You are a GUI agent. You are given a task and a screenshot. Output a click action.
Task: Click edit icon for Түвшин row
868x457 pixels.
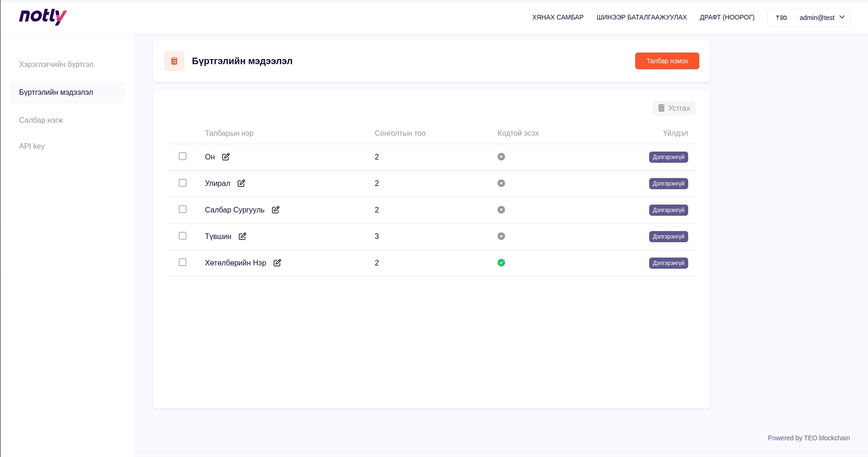point(243,236)
